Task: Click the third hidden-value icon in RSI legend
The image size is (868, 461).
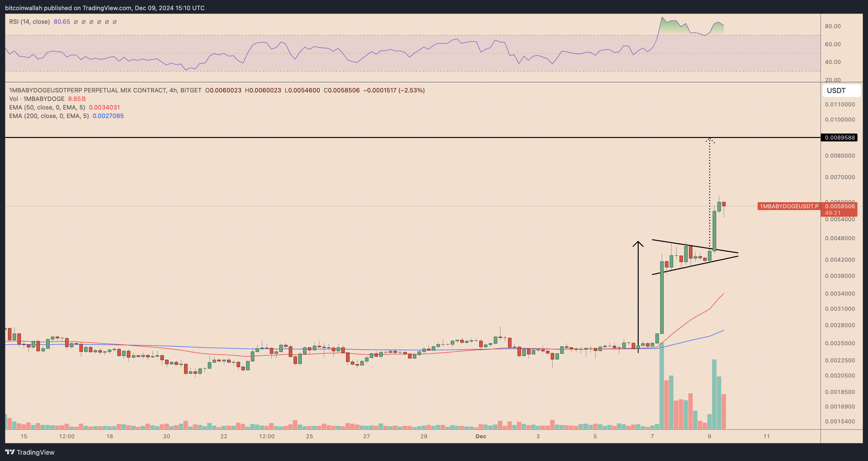Action: [x=91, y=22]
